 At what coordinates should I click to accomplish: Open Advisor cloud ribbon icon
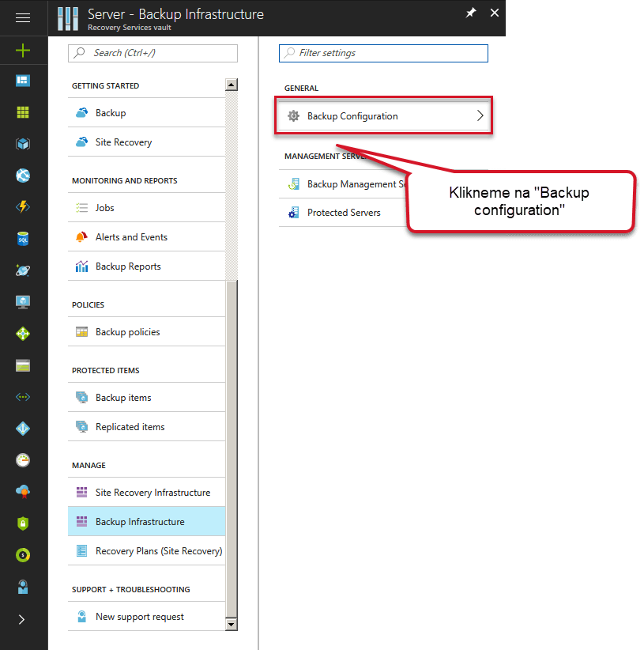tap(23, 492)
